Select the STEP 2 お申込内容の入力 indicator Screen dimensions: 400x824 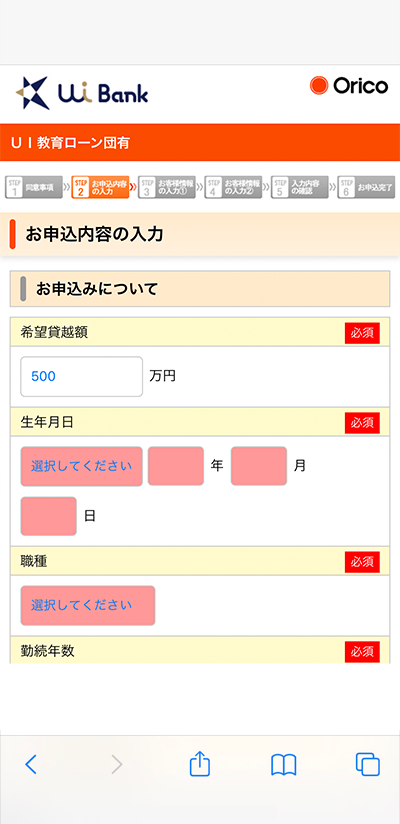100,187
